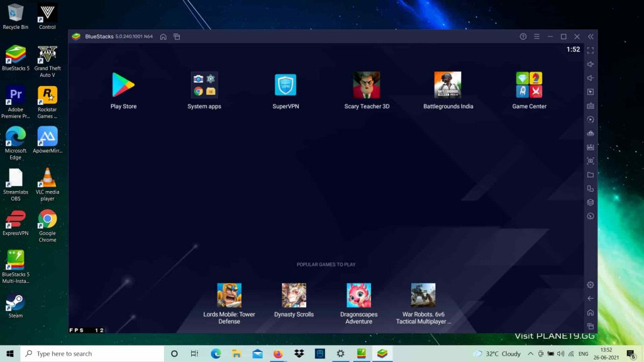Show Android recent apps from sidebar bottom

(591, 326)
